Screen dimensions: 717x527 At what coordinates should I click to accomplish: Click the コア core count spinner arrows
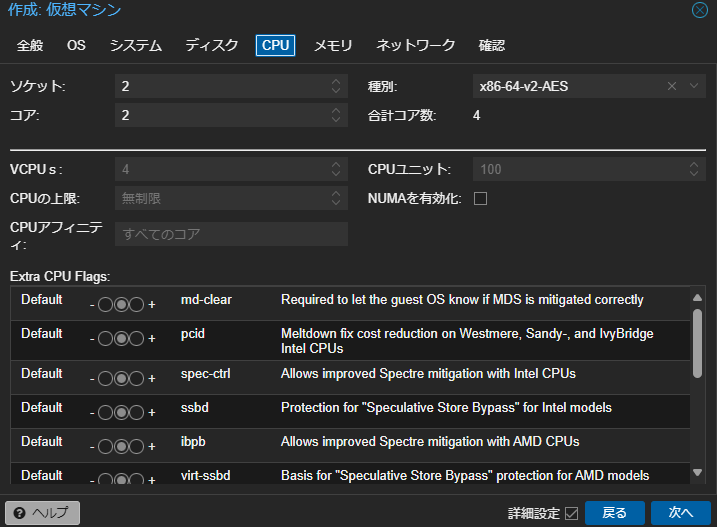click(x=336, y=115)
